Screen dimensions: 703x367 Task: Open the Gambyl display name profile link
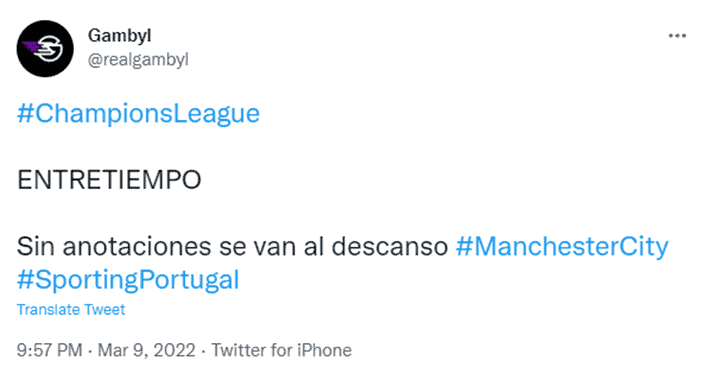tap(119, 36)
